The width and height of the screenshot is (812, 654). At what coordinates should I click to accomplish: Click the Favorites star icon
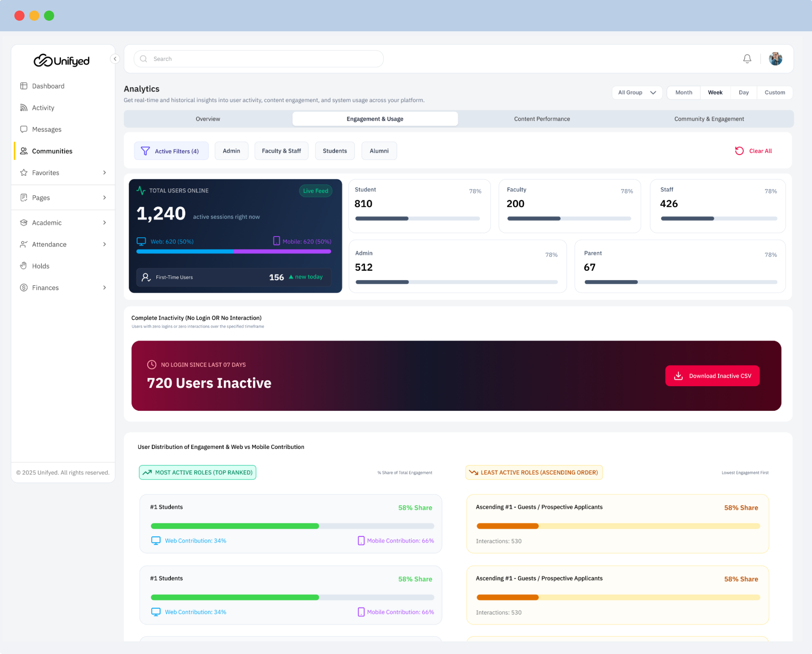tap(24, 173)
